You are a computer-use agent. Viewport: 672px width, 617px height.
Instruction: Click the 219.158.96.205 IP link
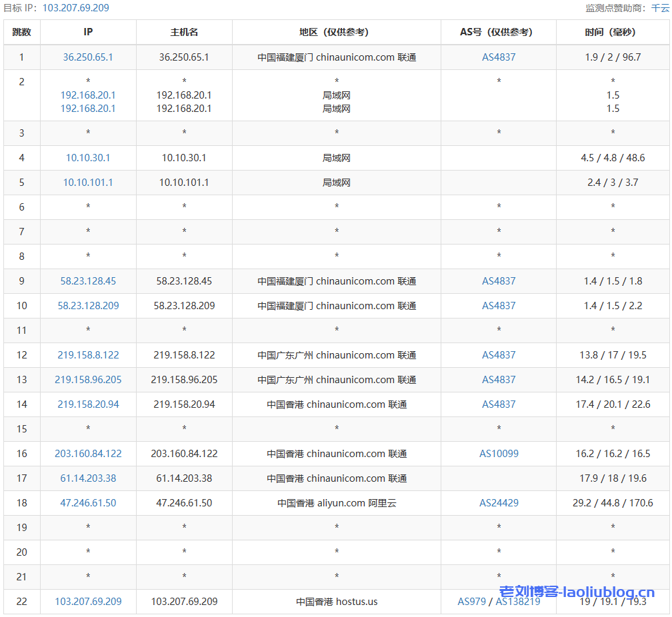(x=88, y=380)
